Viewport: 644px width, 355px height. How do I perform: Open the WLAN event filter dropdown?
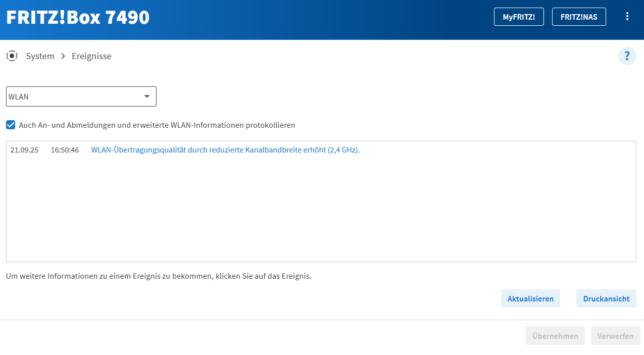point(81,96)
